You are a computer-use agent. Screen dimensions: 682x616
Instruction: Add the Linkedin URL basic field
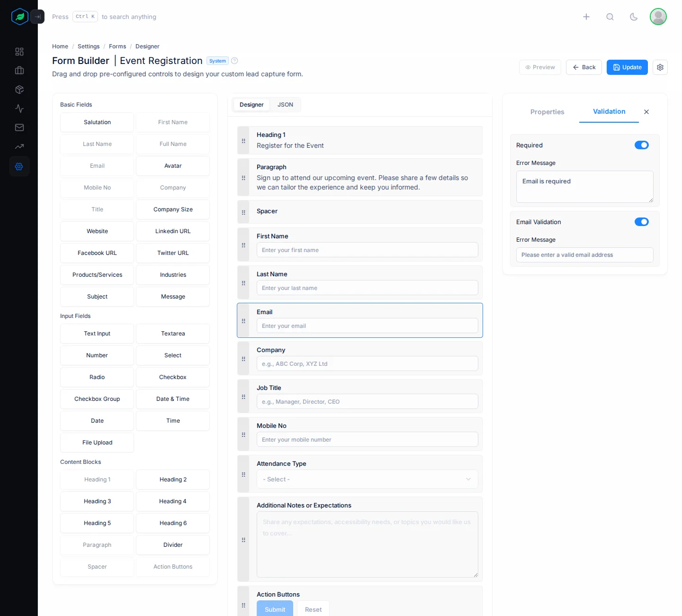[173, 231]
